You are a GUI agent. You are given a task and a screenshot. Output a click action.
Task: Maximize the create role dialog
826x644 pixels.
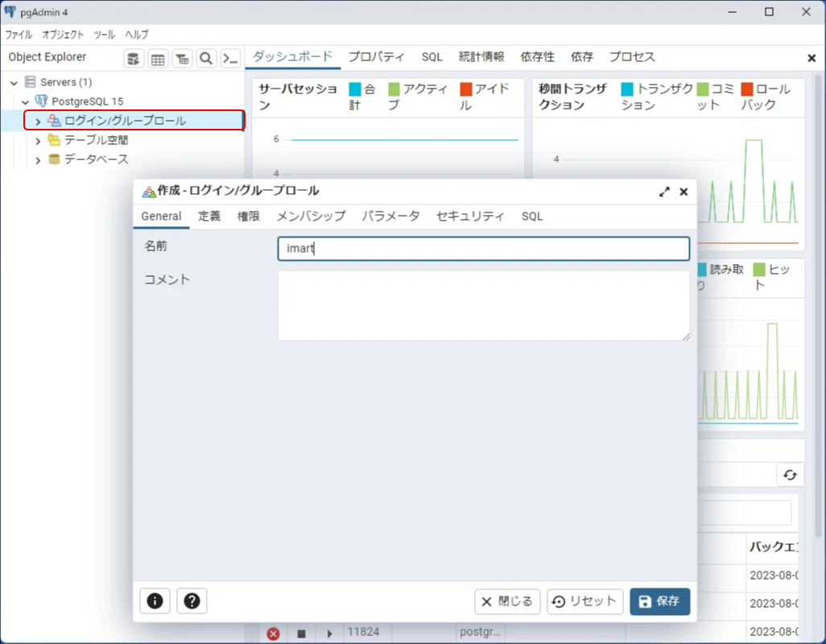tap(664, 192)
